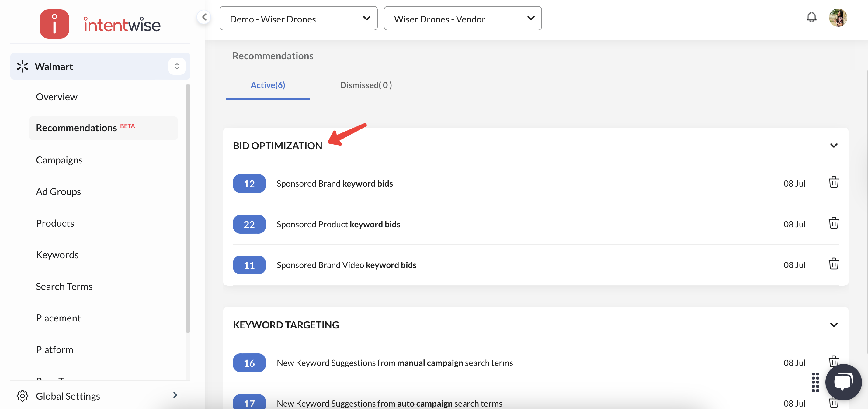Open the Demo - Wiser Drones account dropdown
The width and height of the screenshot is (868, 409).
299,18
